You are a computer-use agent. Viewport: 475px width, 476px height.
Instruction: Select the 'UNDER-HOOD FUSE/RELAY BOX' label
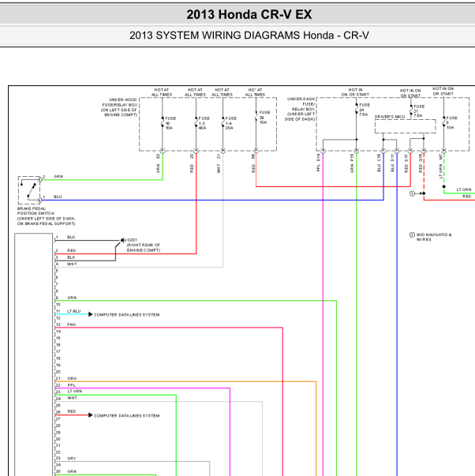tap(119, 107)
